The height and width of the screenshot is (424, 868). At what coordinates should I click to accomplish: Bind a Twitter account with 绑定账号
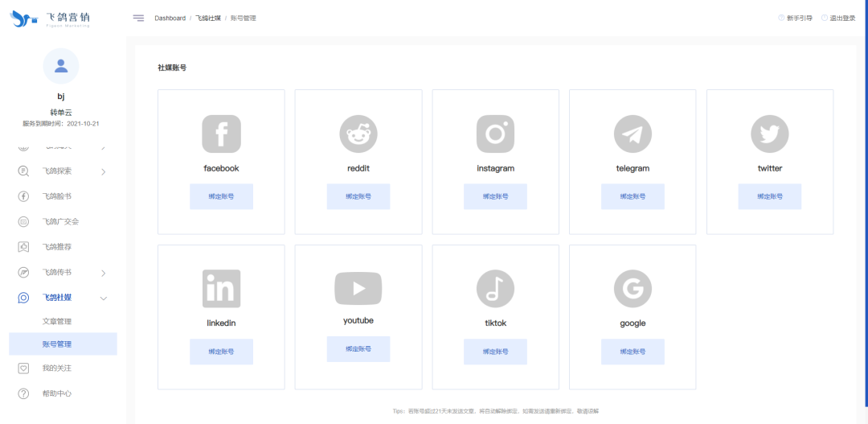click(769, 196)
